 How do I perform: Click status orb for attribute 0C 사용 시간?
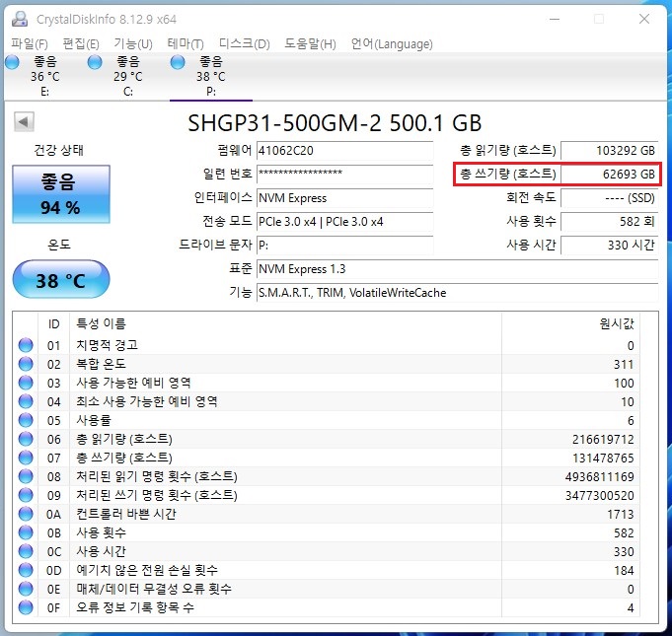click(x=26, y=551)
